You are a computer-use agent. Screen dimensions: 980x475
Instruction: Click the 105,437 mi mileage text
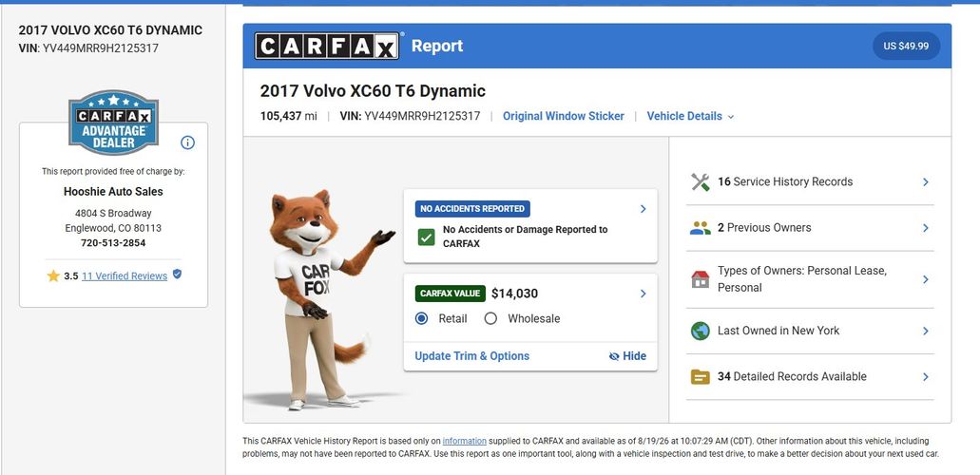289,116
